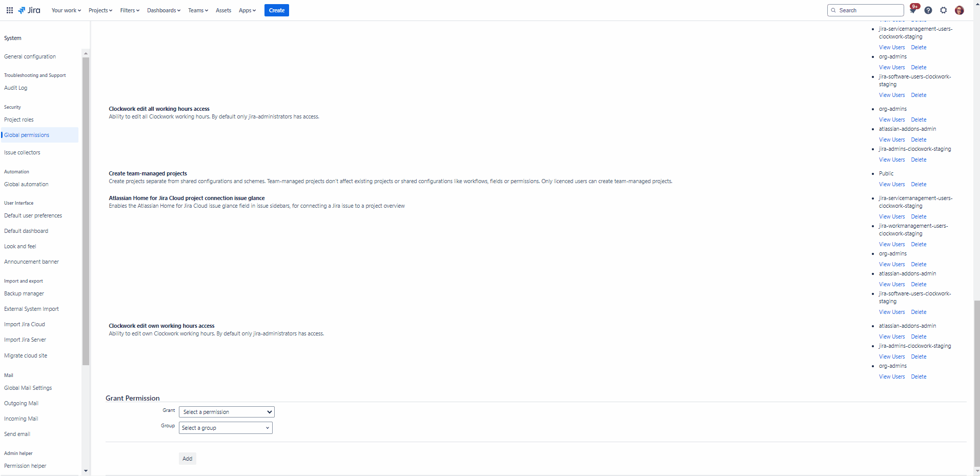Expand the Filters menu
980x476 pixels.
click(x=129, y=10)
